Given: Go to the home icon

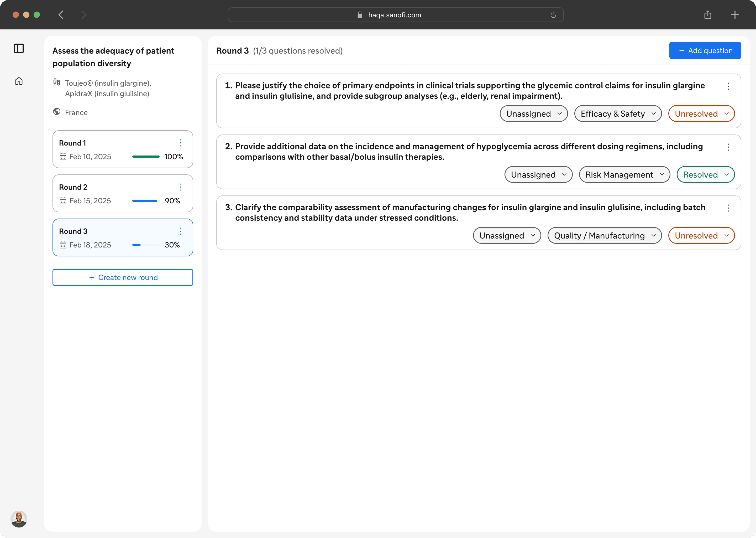Looking at the screenshot, I should (19, 81).
